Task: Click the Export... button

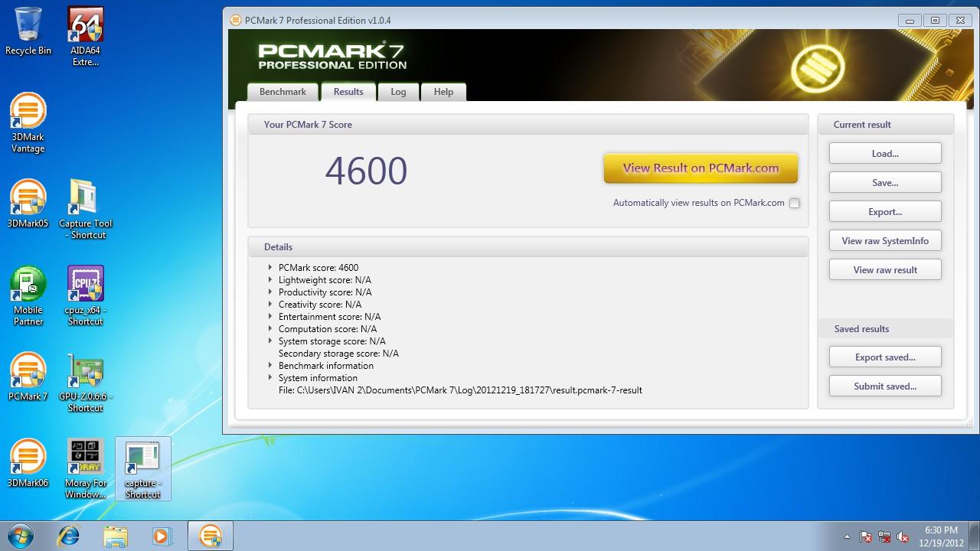Action: [x=885, y=212]
